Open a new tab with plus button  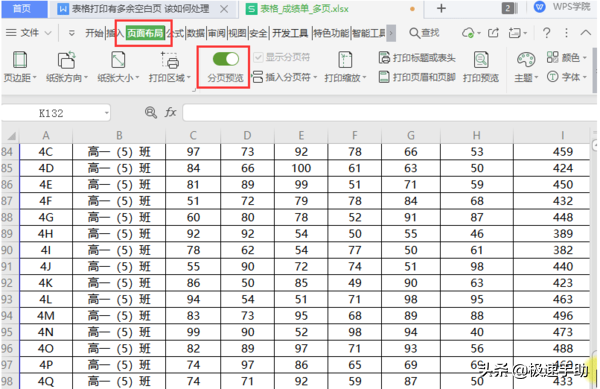pos(441,8)
